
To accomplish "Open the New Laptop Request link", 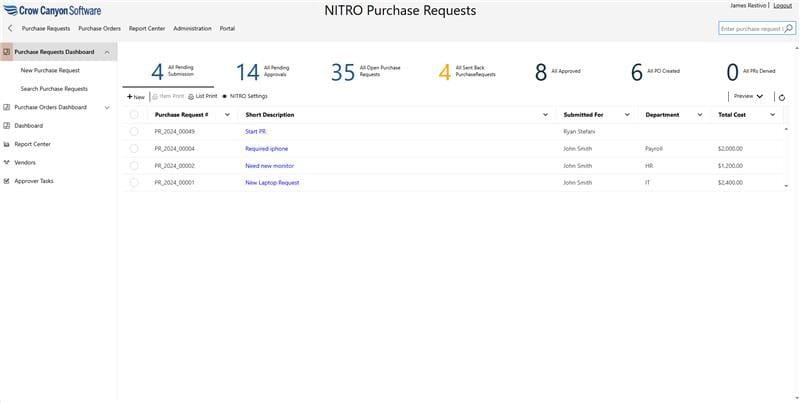I will pos(272,183).
